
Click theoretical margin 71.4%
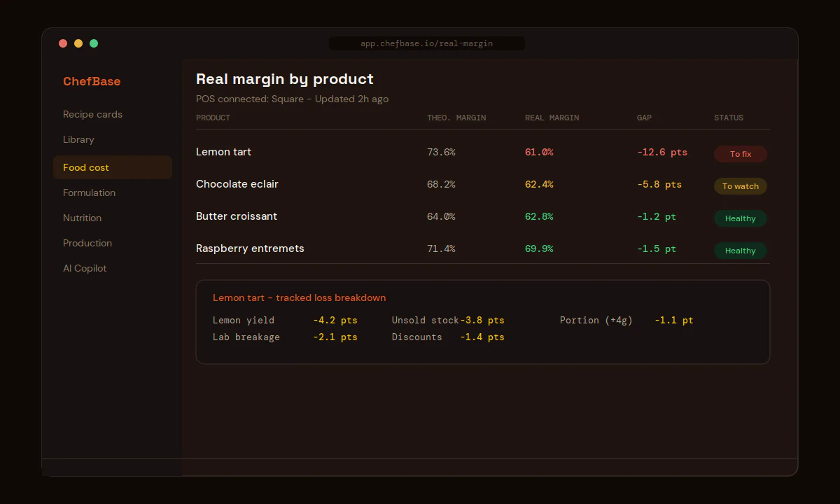[441, 248]
